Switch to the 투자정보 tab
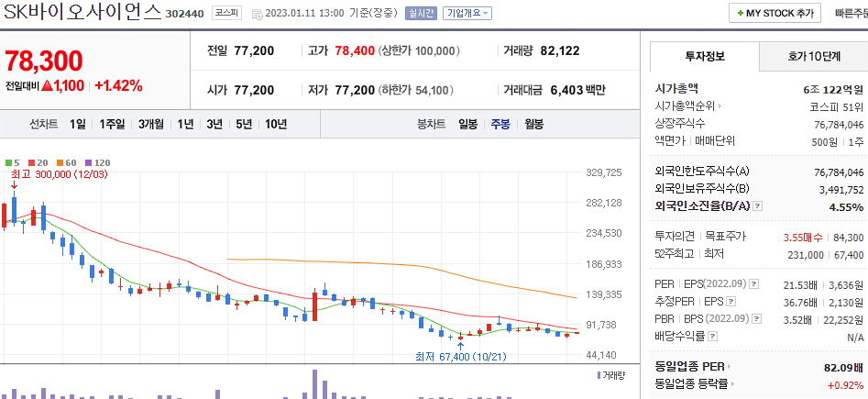Screen dimensions: 868x399 (705, 56)
